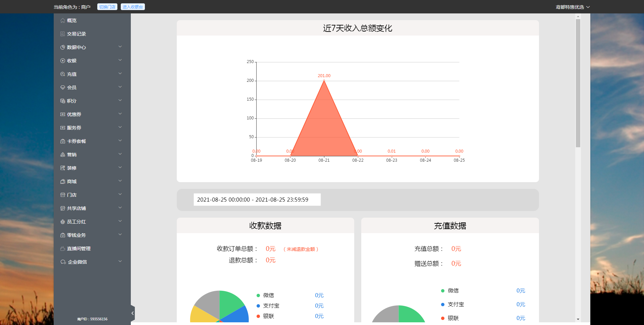Click the ticket icon beside 服务券
The height and width of the screenshot is (325, 644).
coord(63,128)
